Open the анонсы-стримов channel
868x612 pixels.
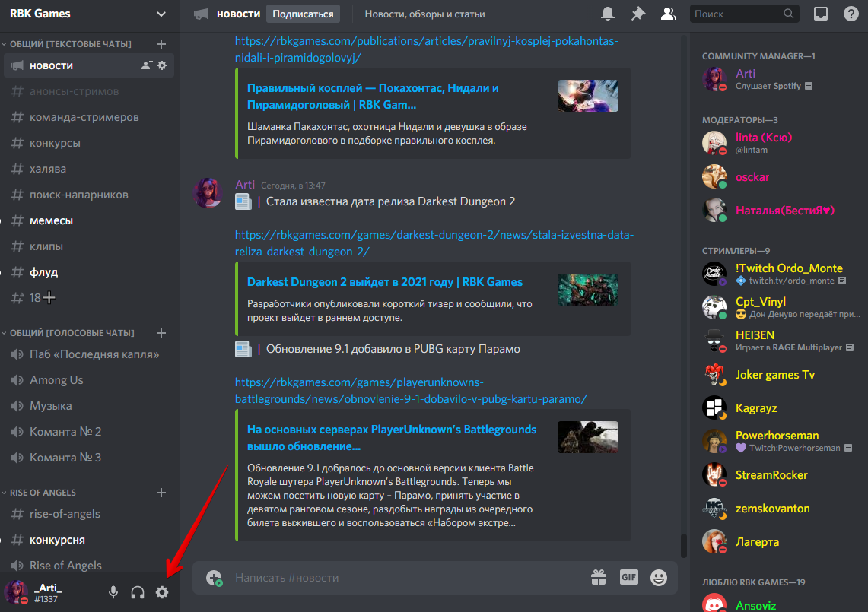[x=88, y=91]
